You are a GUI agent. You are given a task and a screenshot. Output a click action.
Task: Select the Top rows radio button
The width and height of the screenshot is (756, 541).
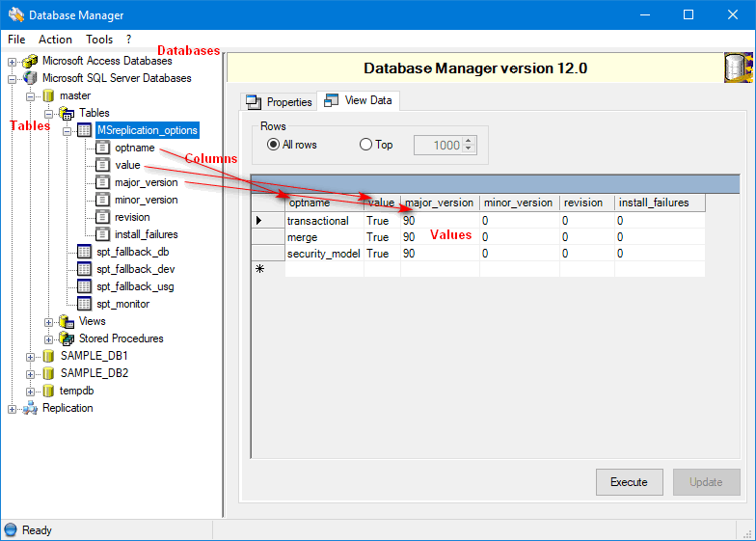click(x=365, y=145)
